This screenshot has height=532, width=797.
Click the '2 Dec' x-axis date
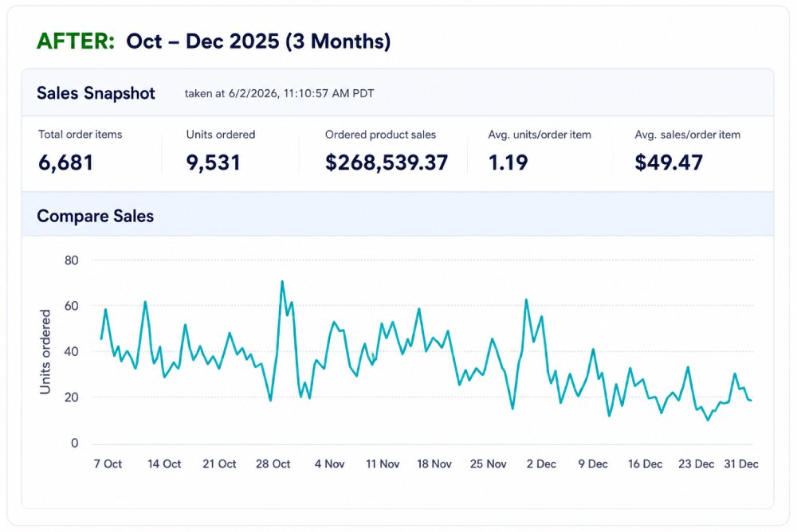[541, 464]
